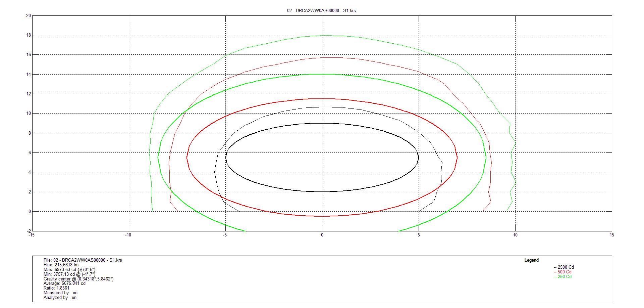Click the Legend heading
Viewport: 644px width, 308px height.
531,260
